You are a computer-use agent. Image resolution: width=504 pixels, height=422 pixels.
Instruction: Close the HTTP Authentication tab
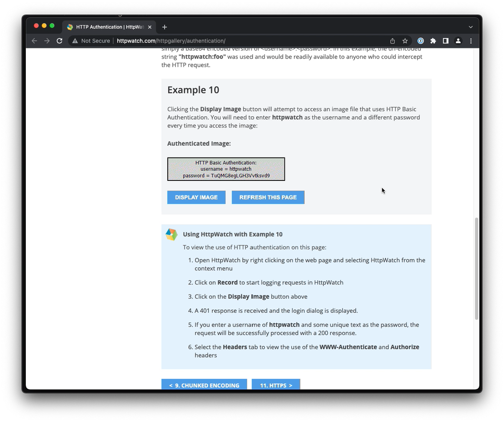[x=149, y=27]
